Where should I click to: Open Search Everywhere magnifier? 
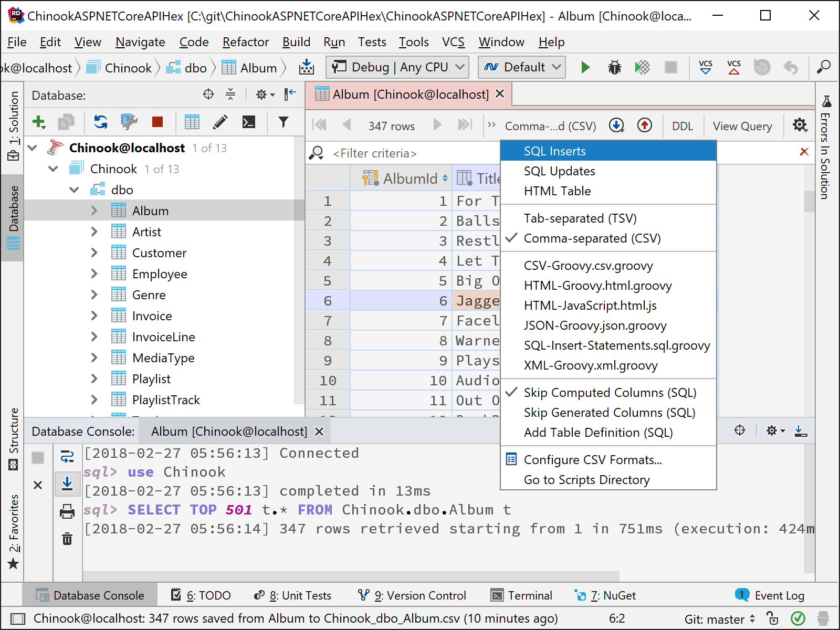click(823, 67)
